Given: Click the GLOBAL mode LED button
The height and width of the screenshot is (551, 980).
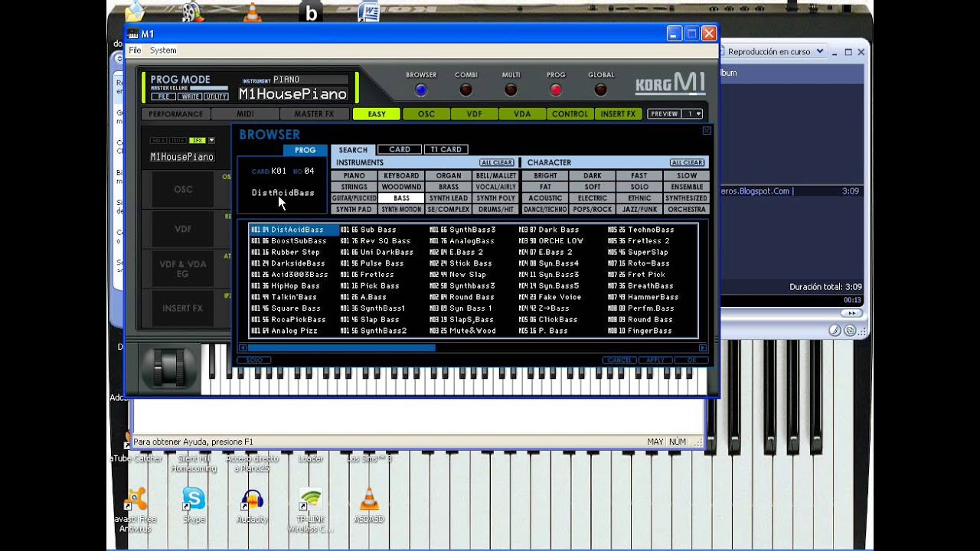Looking at the screenshot, I should click(x=600, y=90).
